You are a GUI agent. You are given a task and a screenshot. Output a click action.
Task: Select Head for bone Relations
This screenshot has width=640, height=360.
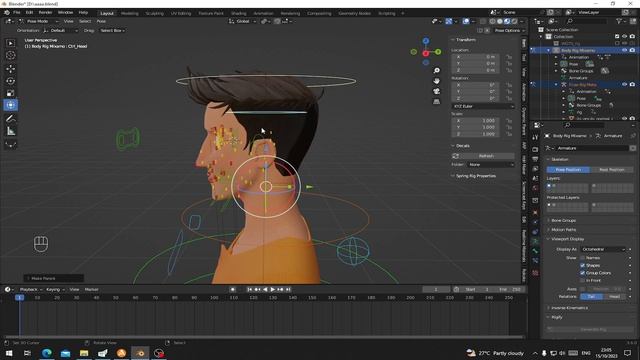tap(615, 297)
